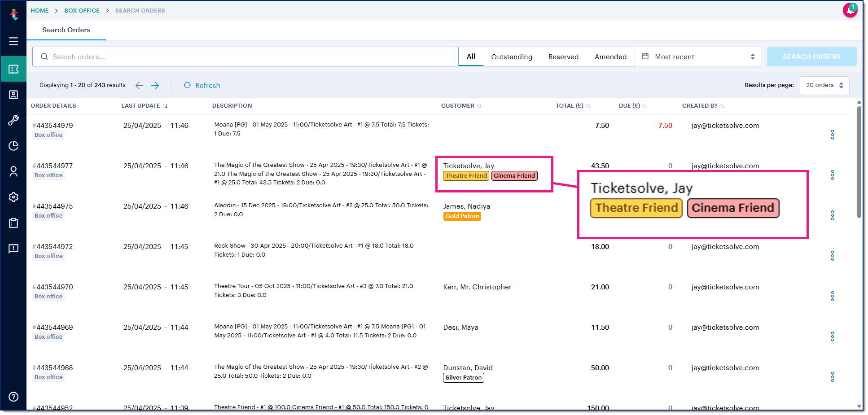Click order number 443544968

click(53, 368)
